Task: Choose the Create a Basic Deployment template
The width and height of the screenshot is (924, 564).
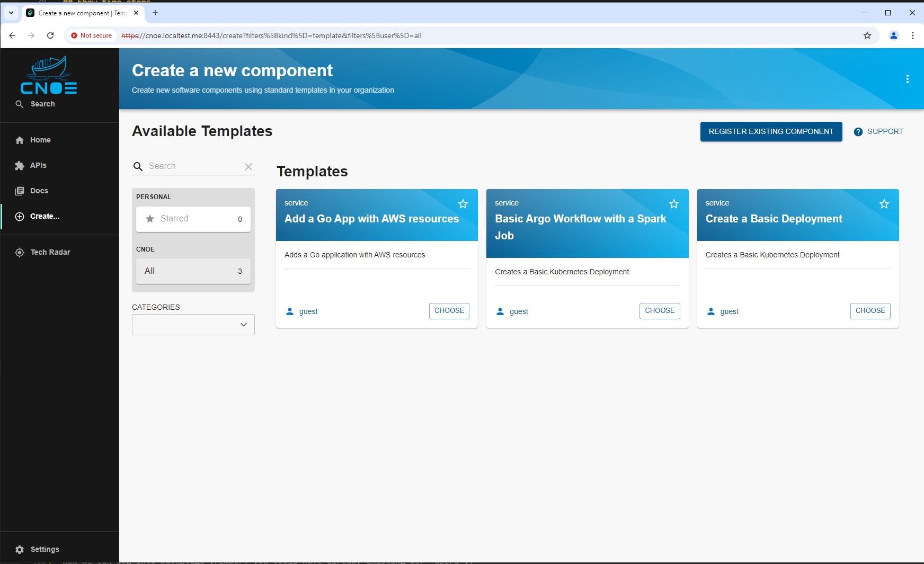Action: 870,311
